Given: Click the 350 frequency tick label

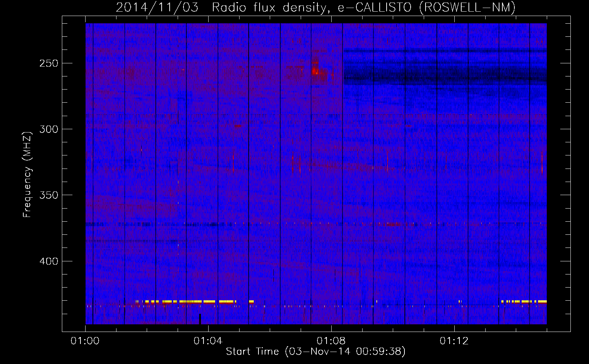Looking at the screenshot, I should pos(49,195).
